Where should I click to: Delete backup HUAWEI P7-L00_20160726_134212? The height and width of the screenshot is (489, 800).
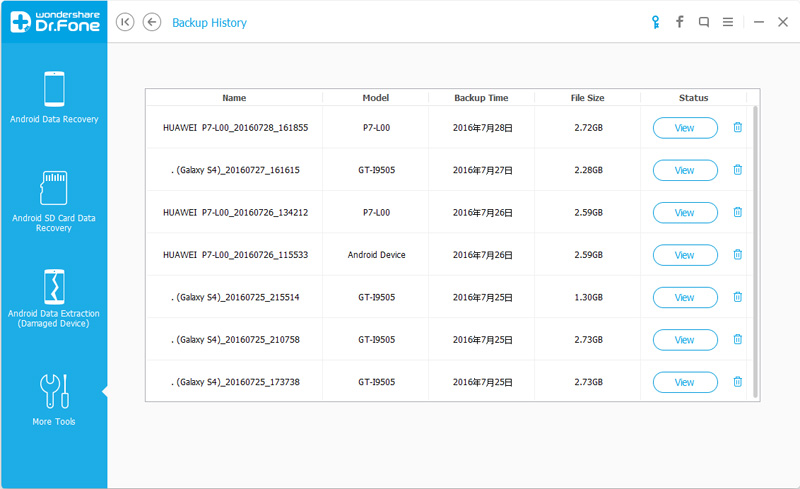[x=738, y=212]
